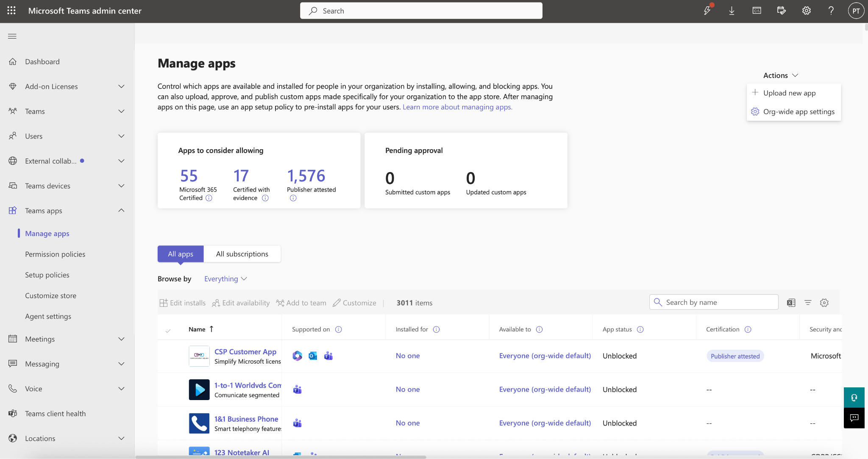This screenshot has width=868, height=459.
Task: Open Agent settings in sidebar
Action: point(48,317)
